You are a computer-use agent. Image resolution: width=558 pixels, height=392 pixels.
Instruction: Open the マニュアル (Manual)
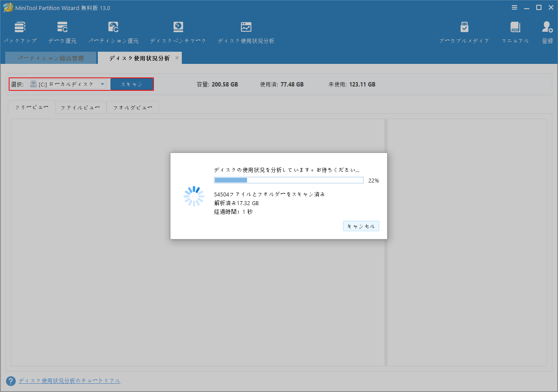pos(515,31)
